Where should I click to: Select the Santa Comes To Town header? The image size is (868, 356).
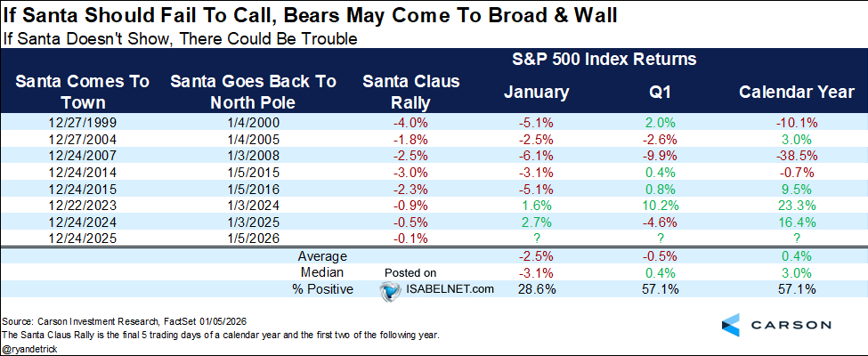81,91
